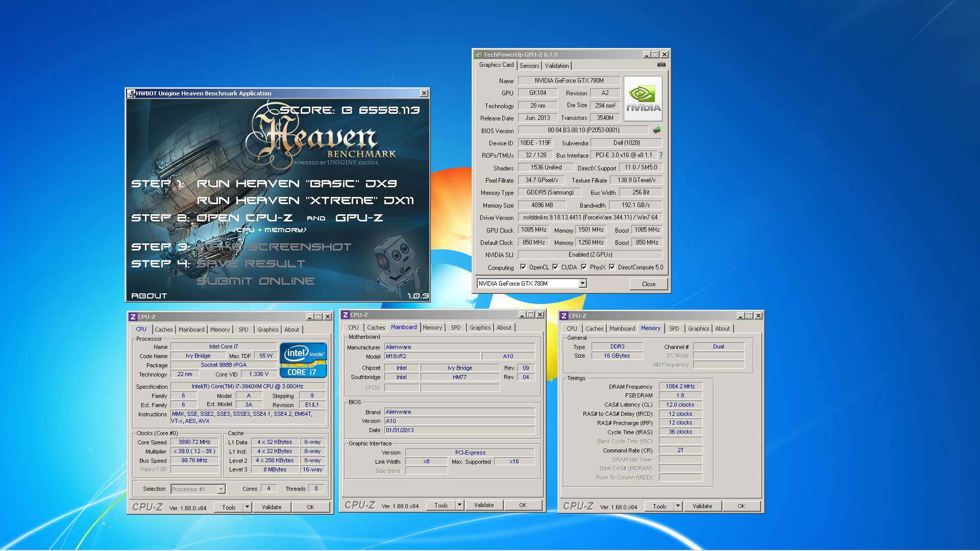This screenshot has height=551, width=980.
Task: Click OK in CPU-Z Memory window
Action: point(741,506)
